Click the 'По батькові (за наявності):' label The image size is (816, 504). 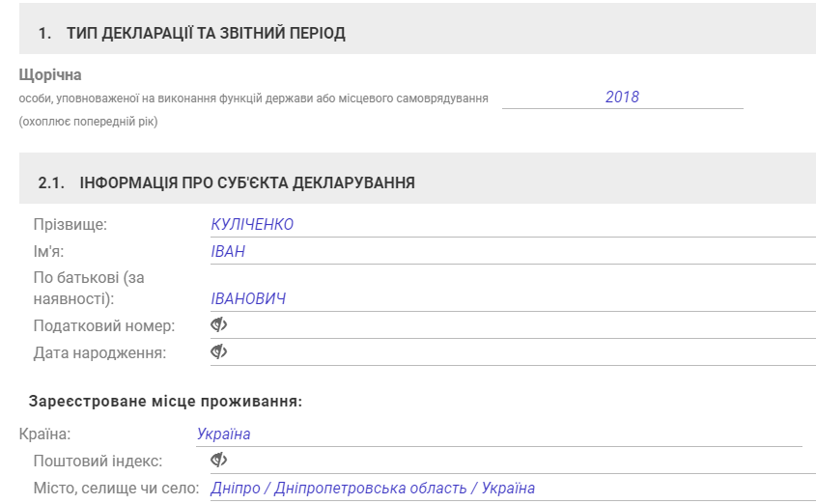(x=89, y=288)
